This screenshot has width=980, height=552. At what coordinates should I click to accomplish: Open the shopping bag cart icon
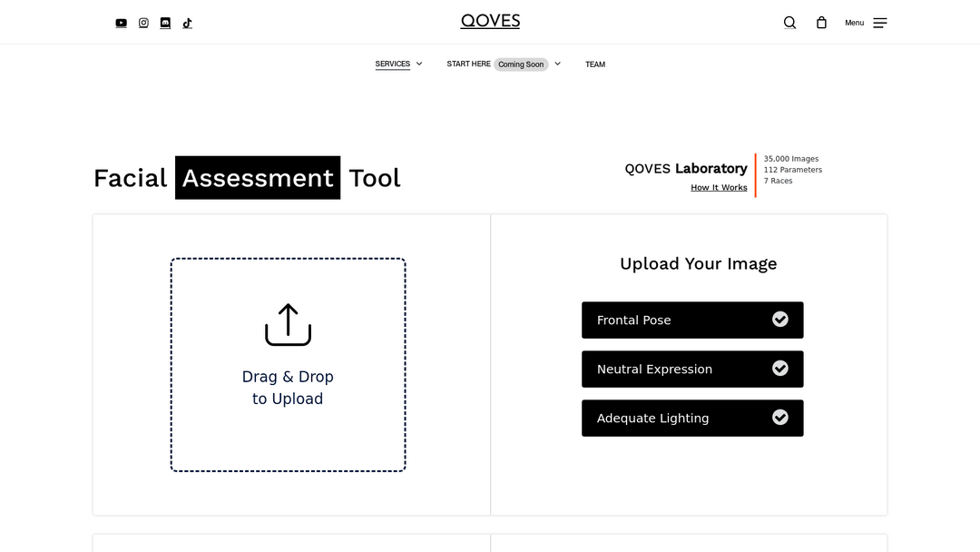click(x=821, y=23)
